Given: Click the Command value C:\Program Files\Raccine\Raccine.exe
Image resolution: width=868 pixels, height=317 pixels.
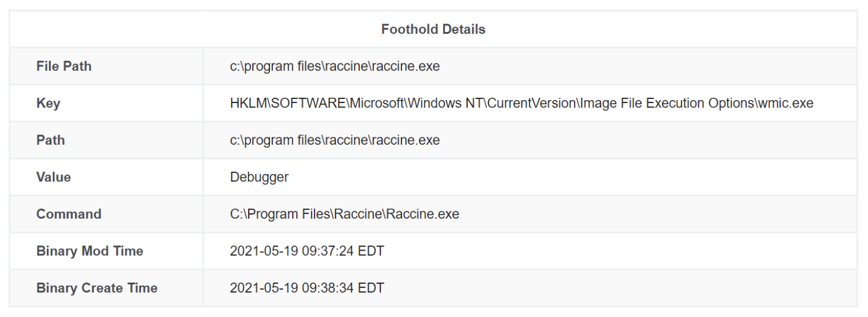Looking at the screenshot, I should pos(344,214).
